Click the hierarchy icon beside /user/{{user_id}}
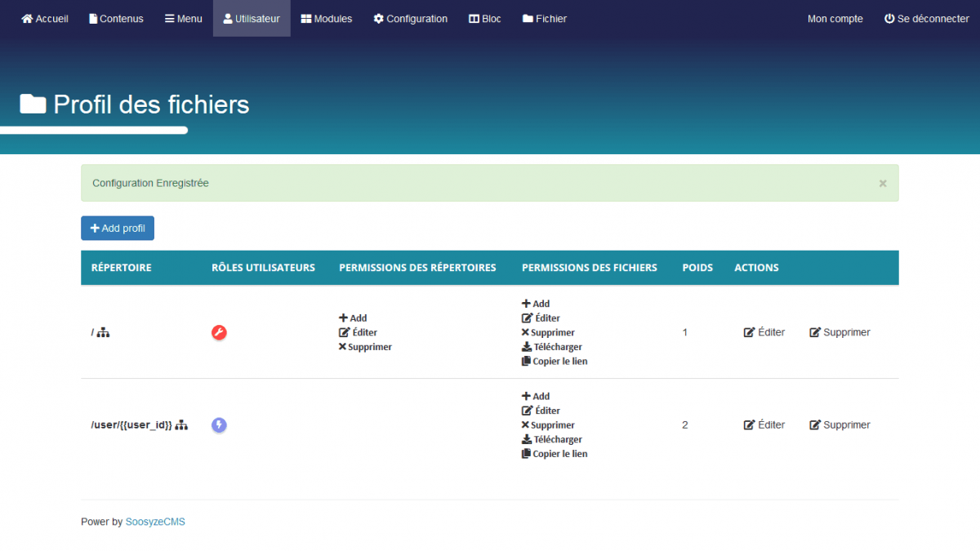This screenshot has height=551, width=980. (181, 424)
